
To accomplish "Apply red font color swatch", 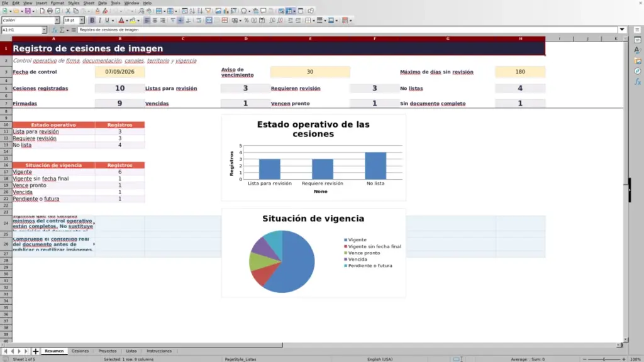I will (121, 21).
